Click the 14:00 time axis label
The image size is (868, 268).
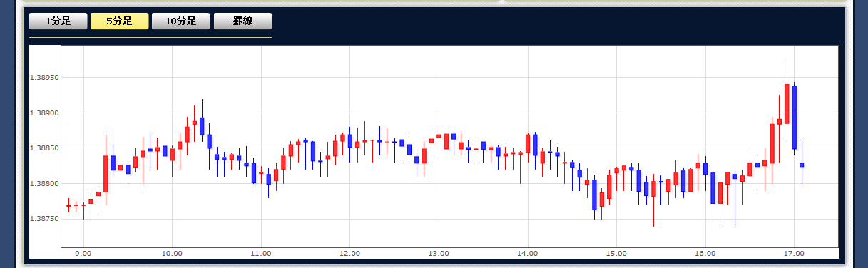[527, 254]
